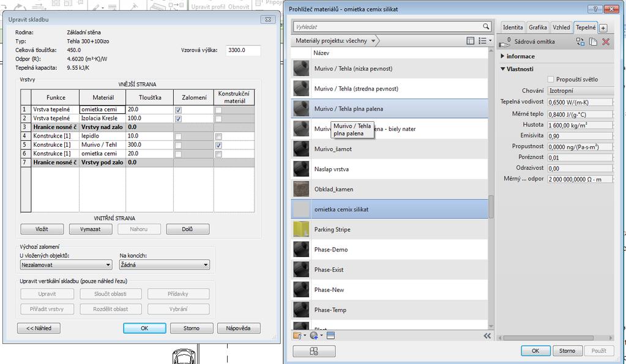626x364 pixels.
Task: Click the Izolacia Kresle material cell
Action: [x=103, y=118]
